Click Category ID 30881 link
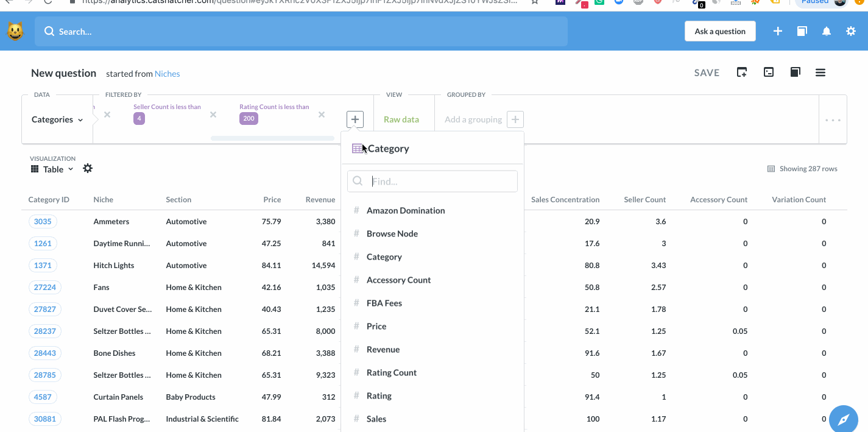 [44, 419]
